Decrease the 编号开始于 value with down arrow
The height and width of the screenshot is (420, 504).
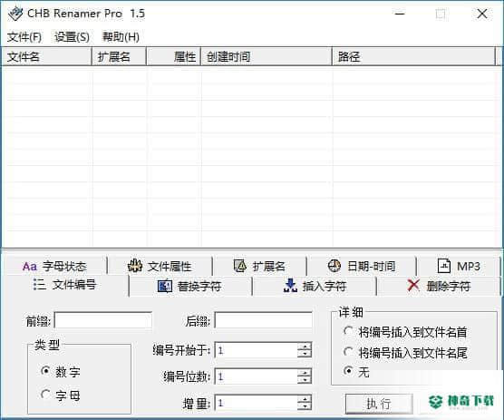[x=305, y=354]
